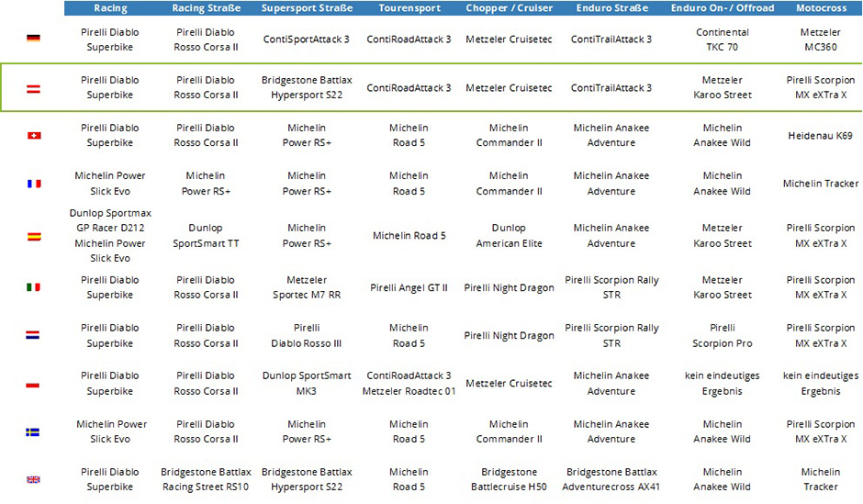This screenshot has height=504, width=863.
Task: Click the Heidenau K69 cell
Action: tap(820, 136)
